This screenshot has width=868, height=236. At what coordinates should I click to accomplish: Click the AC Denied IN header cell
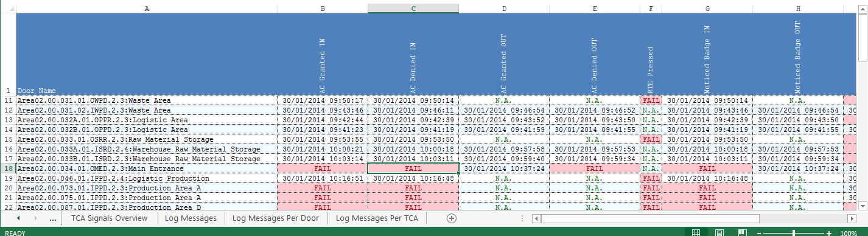pos(413,54)
